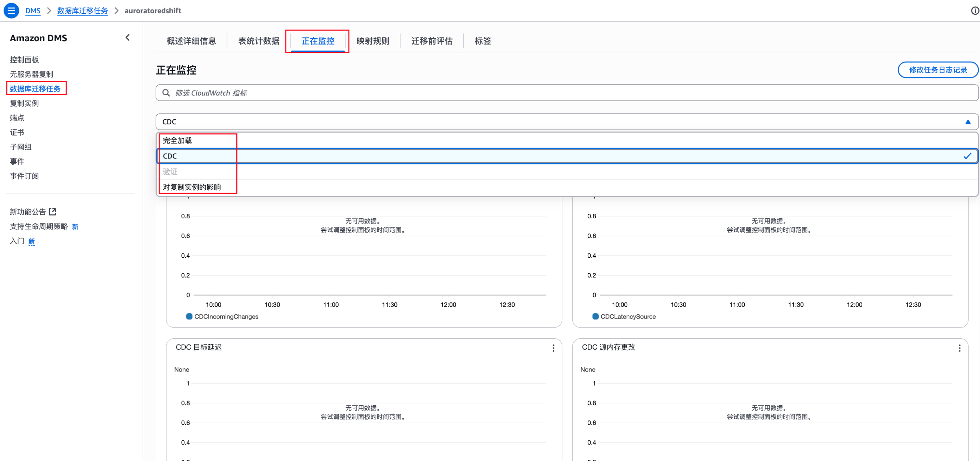Click the 修改任务日志记录 button
This screenshot has height=461, width=980.
tap(937, 70)
